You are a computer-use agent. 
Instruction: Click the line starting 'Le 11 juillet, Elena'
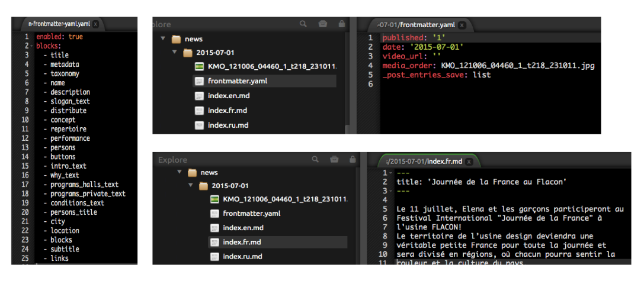(x=511, y=209)
